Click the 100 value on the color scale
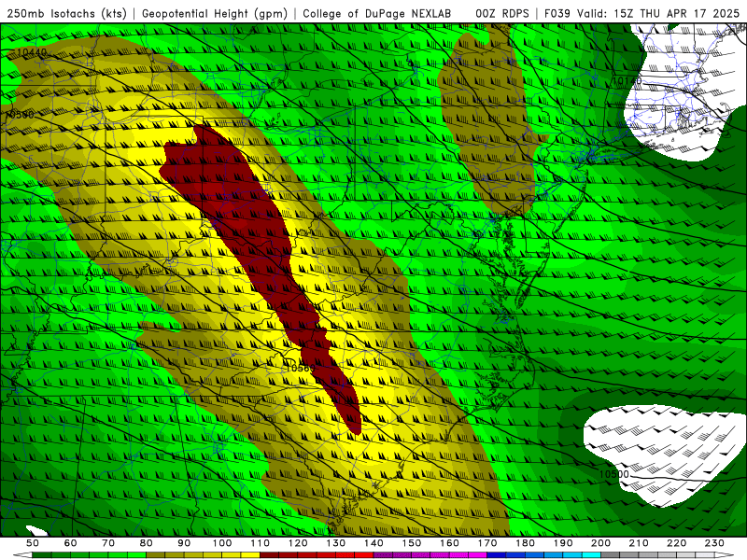Viewport: 747px width, 560px height. 222,543
